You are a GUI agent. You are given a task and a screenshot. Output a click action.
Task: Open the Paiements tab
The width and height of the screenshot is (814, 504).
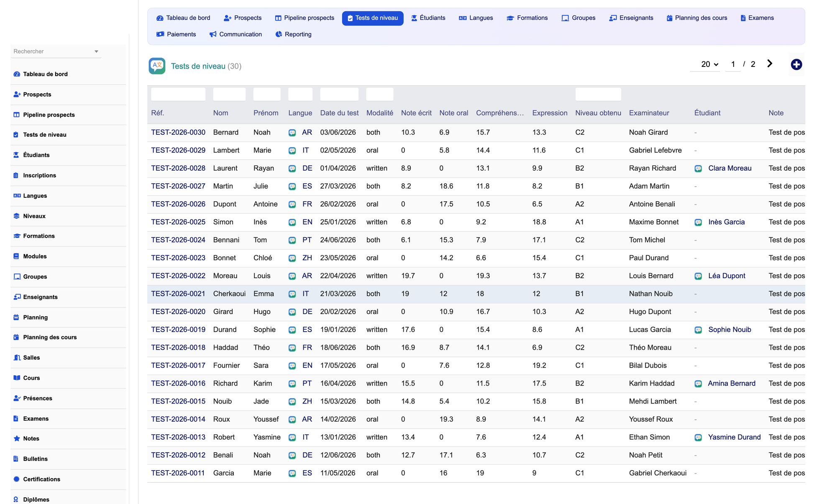point(176,34)
